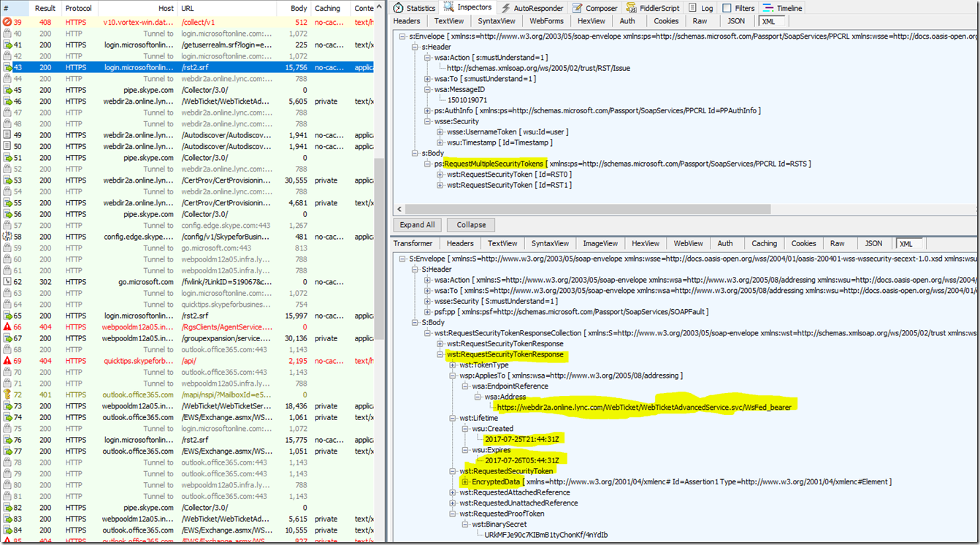980x545 pixels.
Task: Select the MessageID value 1501019071
Action: tap(467, 100)
